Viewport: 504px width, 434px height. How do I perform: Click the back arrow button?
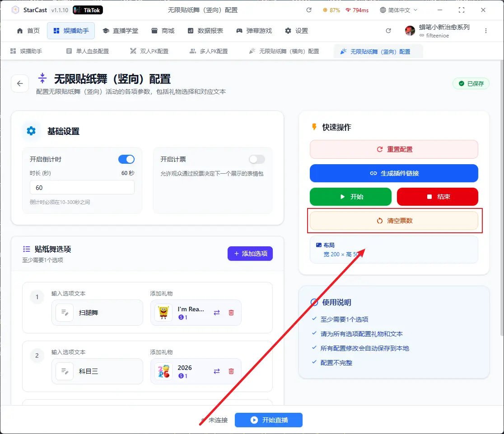click(20, 83)
